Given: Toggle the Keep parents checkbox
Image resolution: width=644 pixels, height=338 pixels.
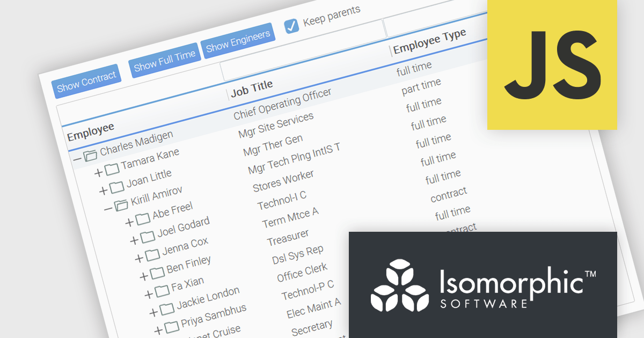Looking at the screenshot, I should coord(291,26).
